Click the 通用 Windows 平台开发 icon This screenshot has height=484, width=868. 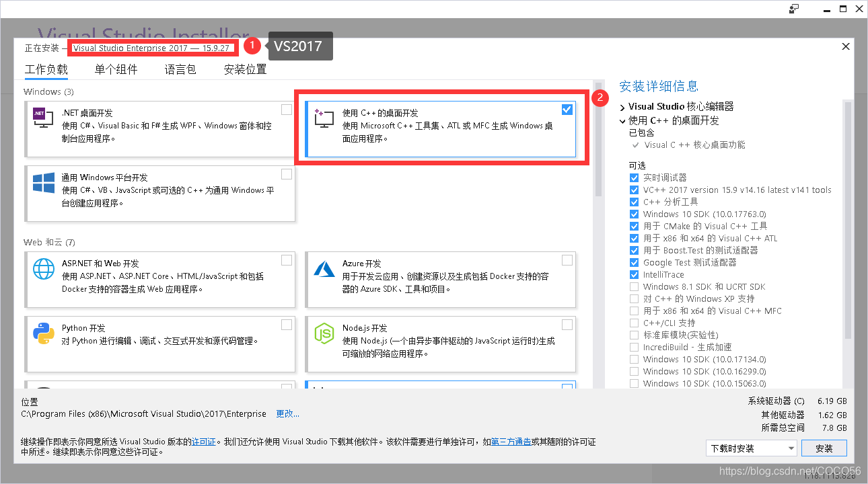(x=42, y=182)
